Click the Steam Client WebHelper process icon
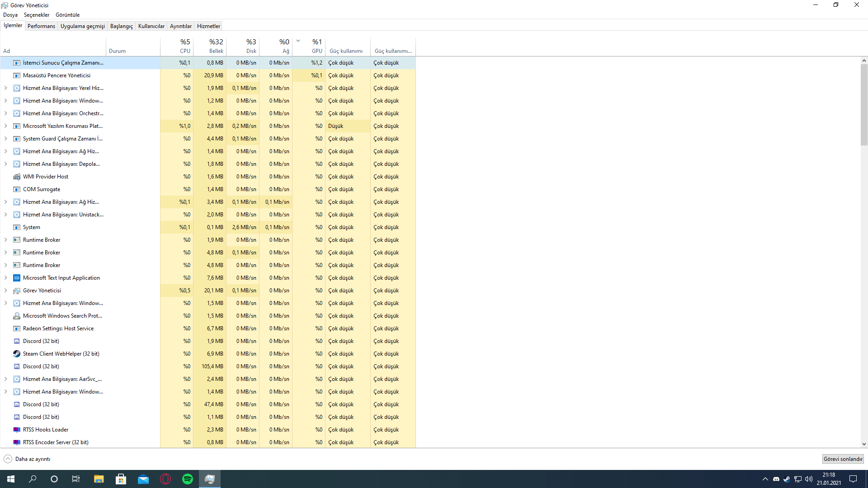Viewport: 868px width, 488px height. tap(17, 354)
